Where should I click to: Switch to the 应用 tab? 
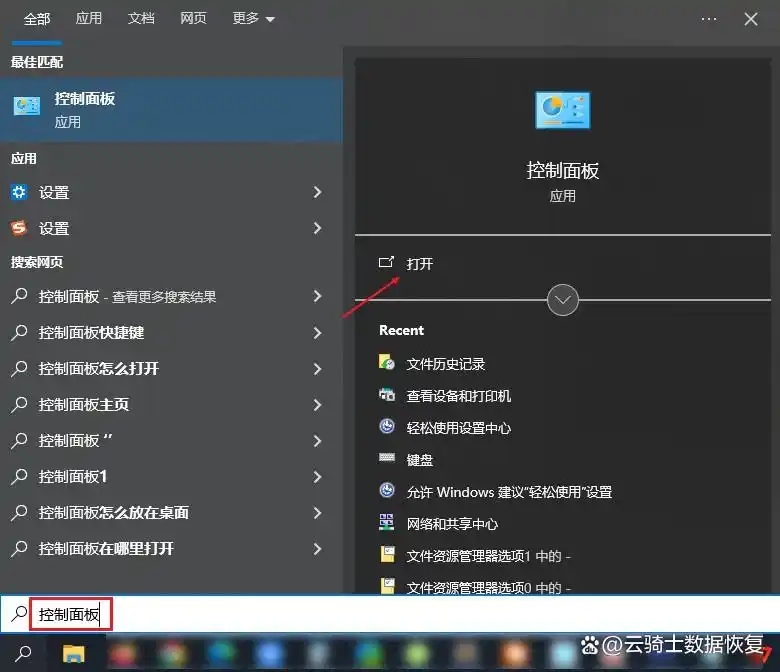pyautogui.click(x=89, y=19)
